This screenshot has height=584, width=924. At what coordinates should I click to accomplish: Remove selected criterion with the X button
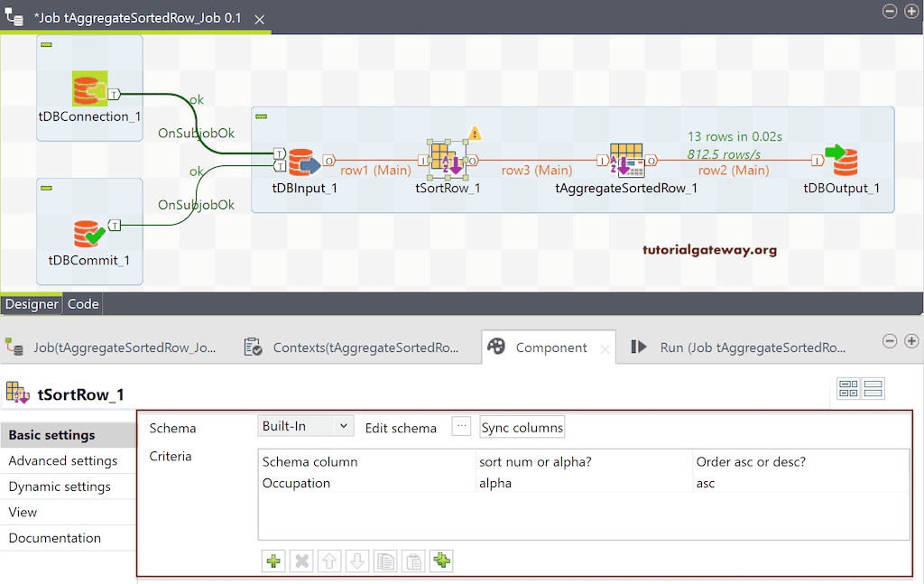301,561
